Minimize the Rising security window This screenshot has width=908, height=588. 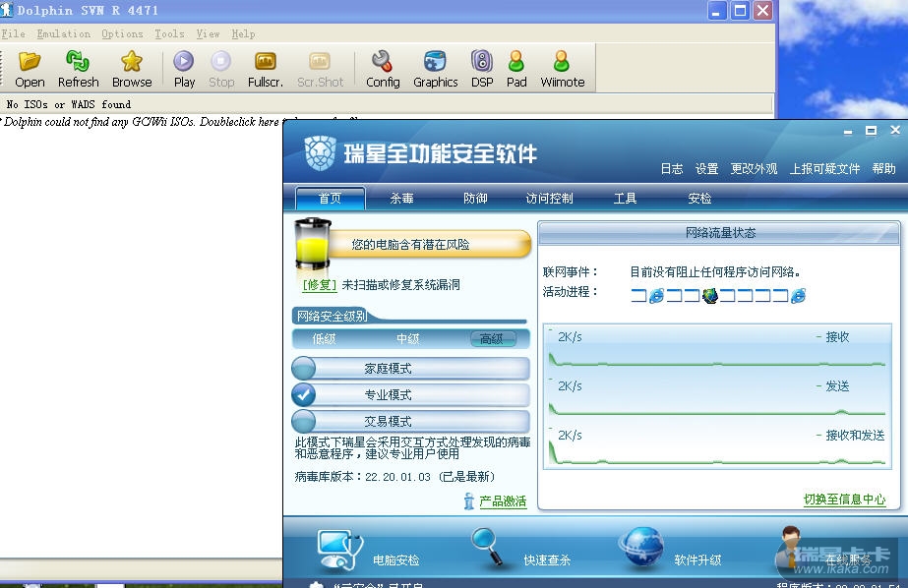pos(848,132)
